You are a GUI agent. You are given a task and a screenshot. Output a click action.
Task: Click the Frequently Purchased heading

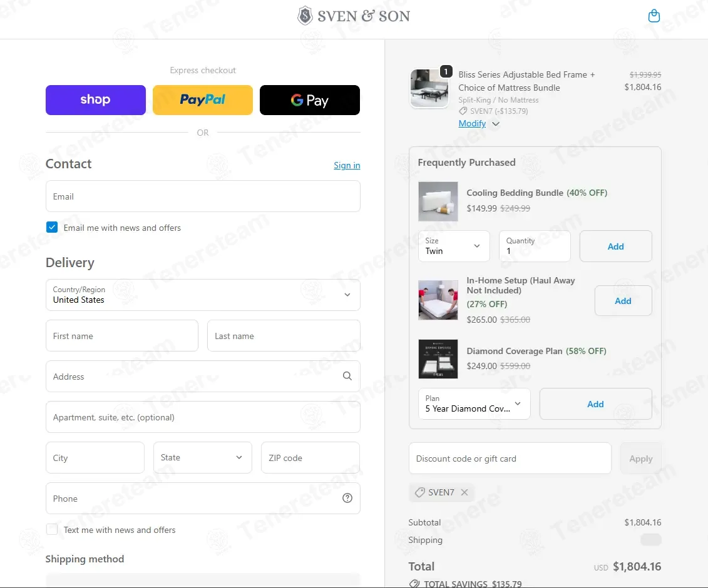466,163
